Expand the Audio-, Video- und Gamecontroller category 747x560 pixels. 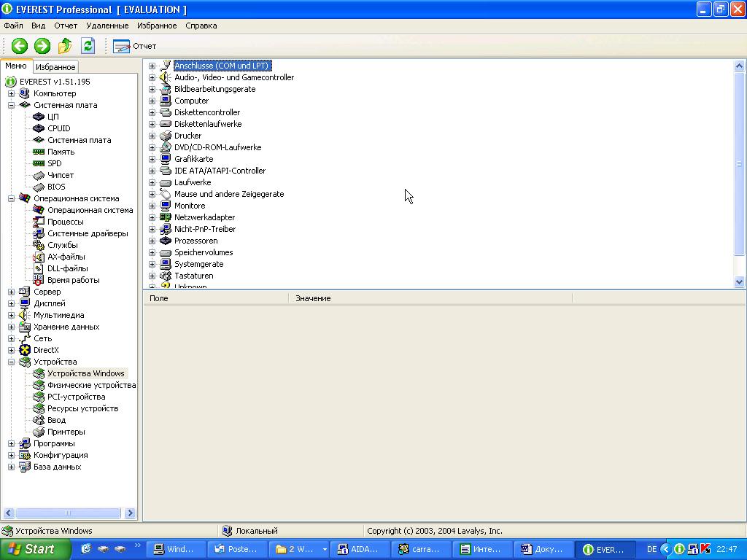coord(152,77)
